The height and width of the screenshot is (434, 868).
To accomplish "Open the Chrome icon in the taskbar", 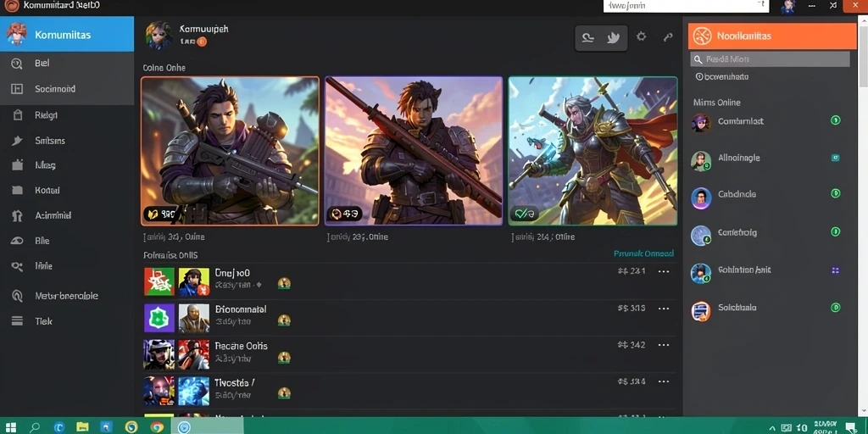I will point(157,426).
